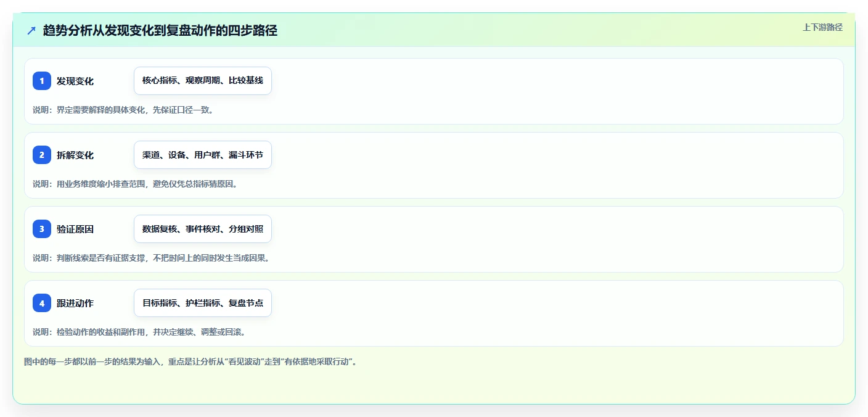This screenshot has height=417, width=868.
Task: Select the 拆解变化 step heading
Action: (75, 155)
